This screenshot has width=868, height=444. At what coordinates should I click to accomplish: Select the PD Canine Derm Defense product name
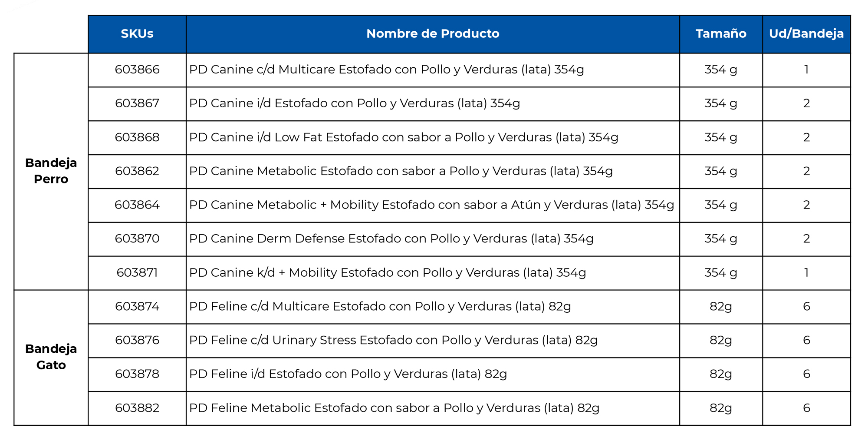click(391, 239)
